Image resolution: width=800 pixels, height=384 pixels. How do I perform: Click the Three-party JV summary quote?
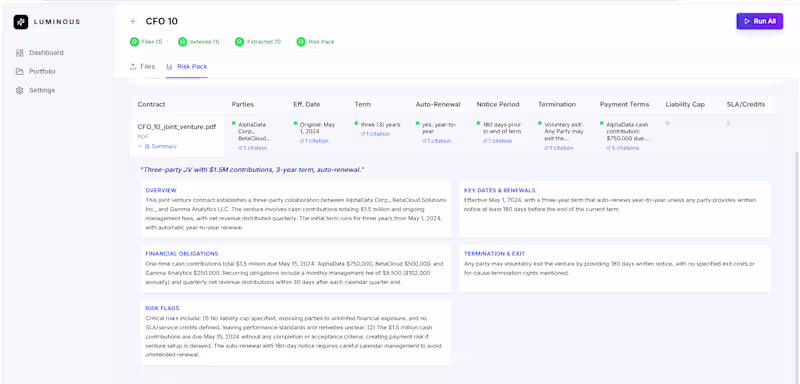(252, 169)
